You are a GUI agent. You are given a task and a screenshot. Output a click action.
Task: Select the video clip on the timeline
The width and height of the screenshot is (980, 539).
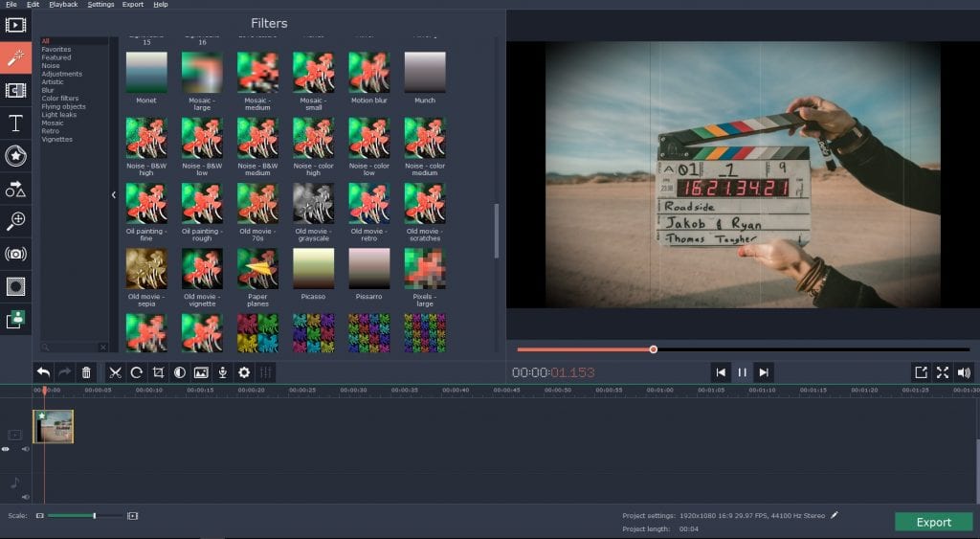(54, 426)
